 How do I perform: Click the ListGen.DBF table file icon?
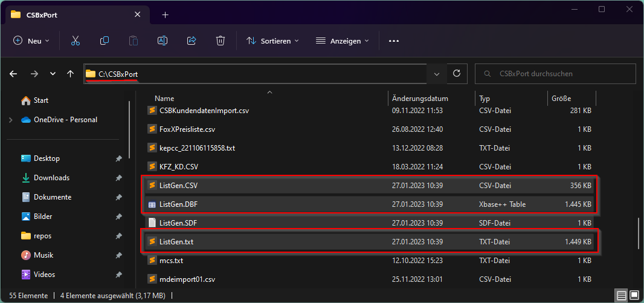(x=152, y=204)
